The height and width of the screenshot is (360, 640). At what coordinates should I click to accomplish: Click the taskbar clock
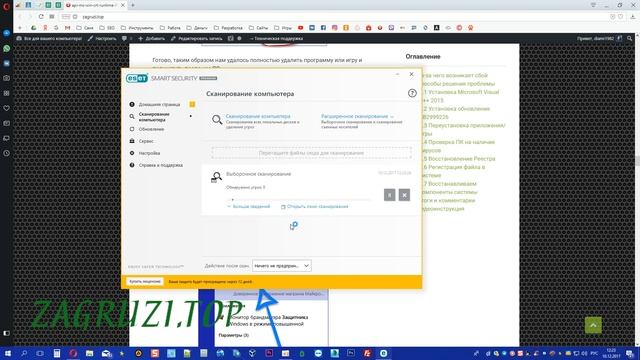(611, 353)
